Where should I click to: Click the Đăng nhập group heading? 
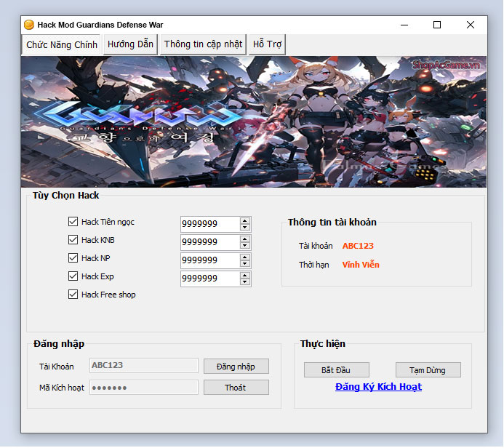tap(59, 344)
